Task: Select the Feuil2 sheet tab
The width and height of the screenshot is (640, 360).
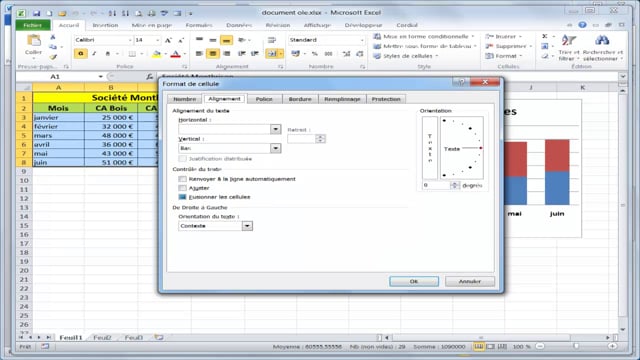Action: 102,338
